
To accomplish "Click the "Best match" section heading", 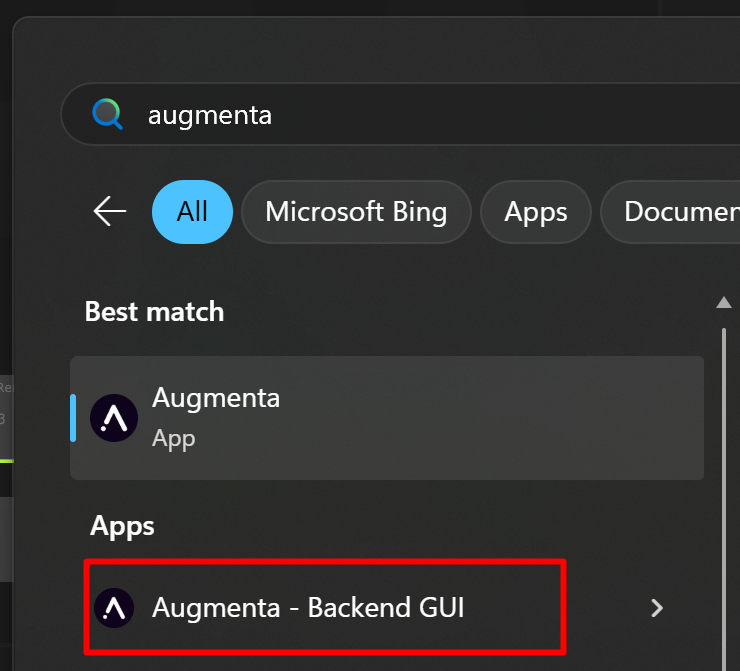I will tap(154, 312).
